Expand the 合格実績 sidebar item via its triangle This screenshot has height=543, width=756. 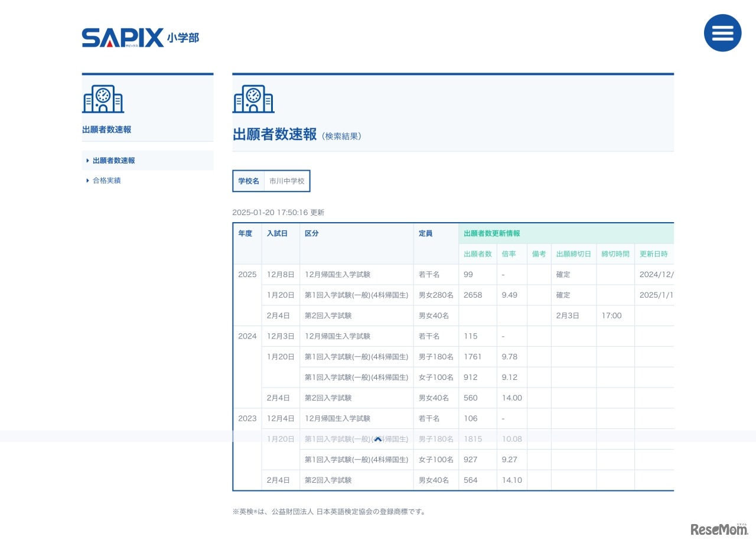tap(87, 180)
